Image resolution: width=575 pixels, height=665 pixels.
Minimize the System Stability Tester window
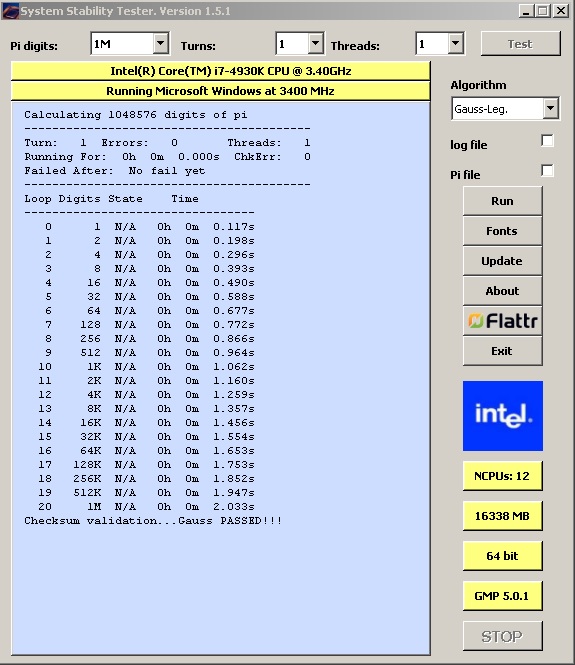coord(526,11)
